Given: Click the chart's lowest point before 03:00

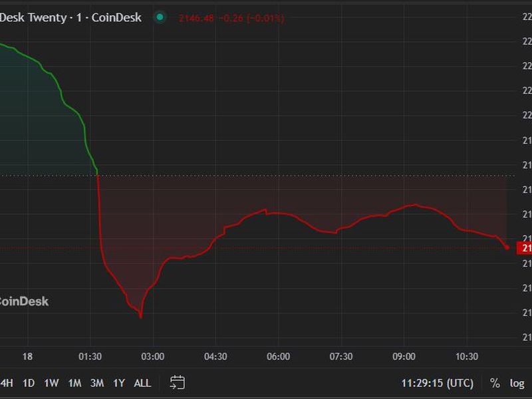Looking at the screenshot, I should (141, 317).
